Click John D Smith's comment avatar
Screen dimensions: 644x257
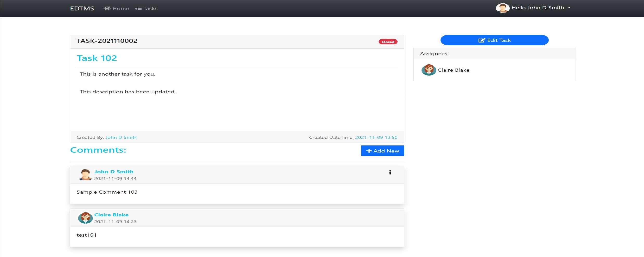(85, 175)
